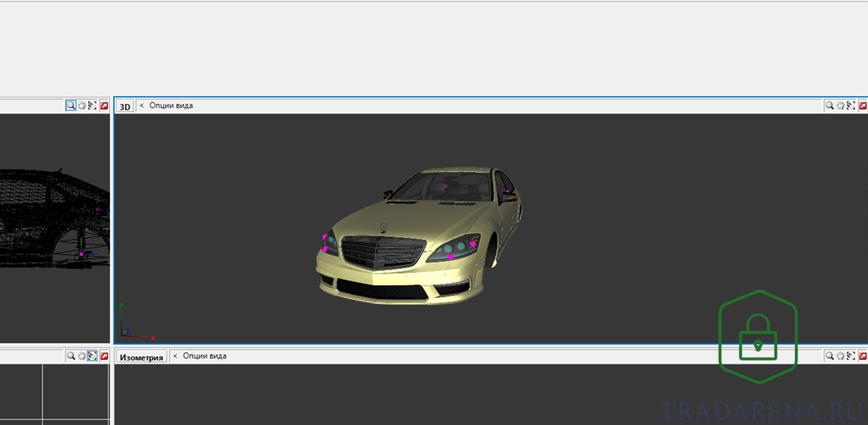
Task: Maximize the wireframe car viewport with red arrow icon
Action: [x=104, y=106]
